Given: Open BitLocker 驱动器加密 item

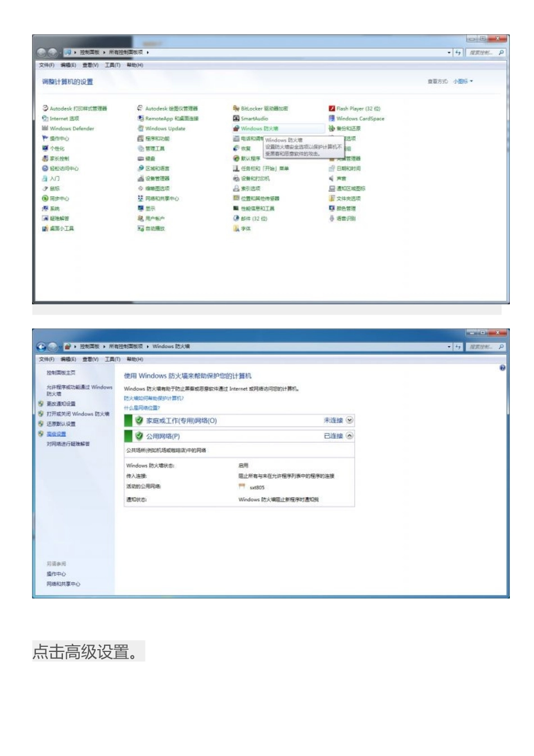Looking at the screenshot, I should (x=264, y=109).
